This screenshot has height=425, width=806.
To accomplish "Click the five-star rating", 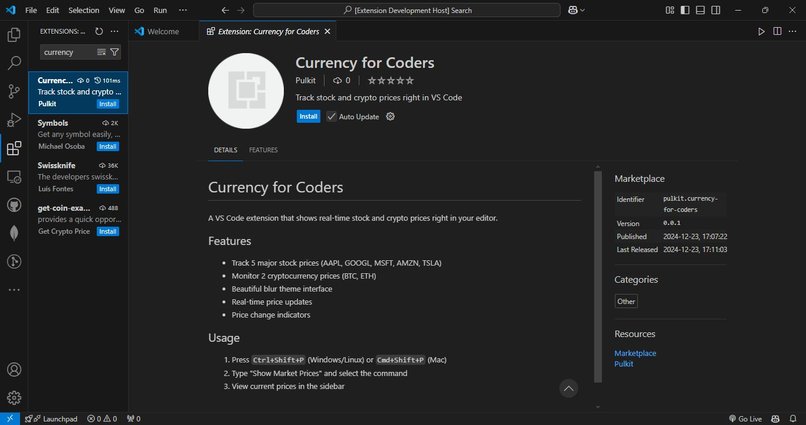I will coord(391,81).
